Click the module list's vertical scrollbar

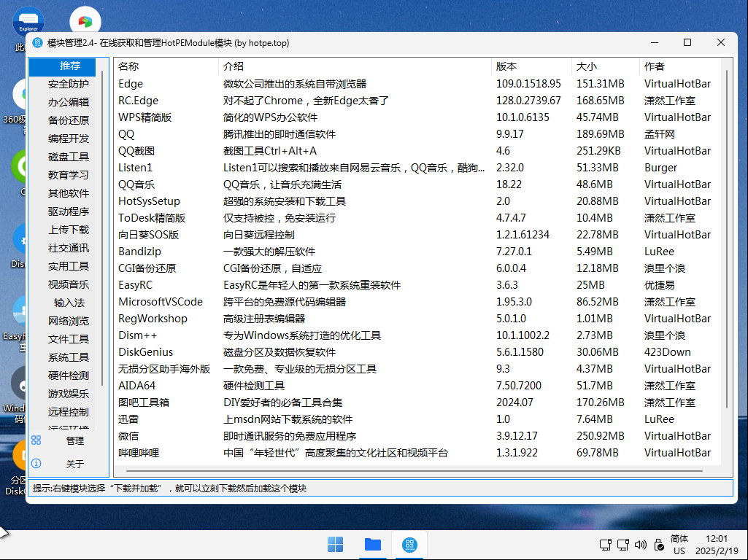point(727,238)
